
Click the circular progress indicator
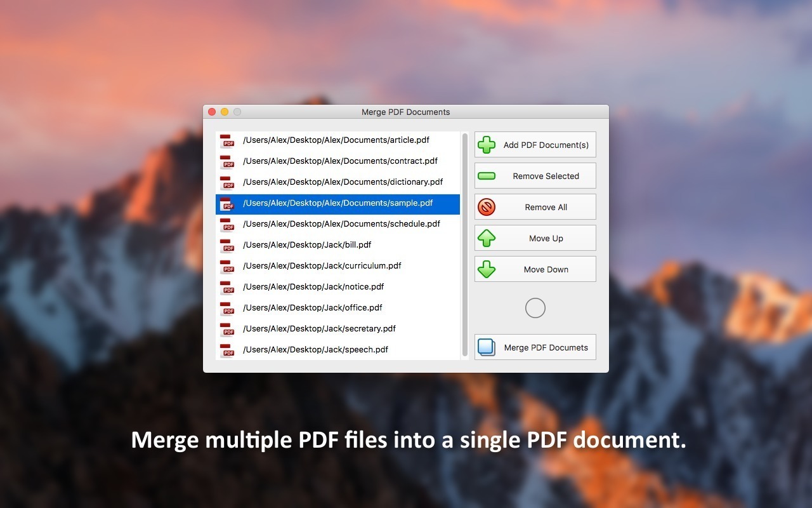click(x=535, y=307)
